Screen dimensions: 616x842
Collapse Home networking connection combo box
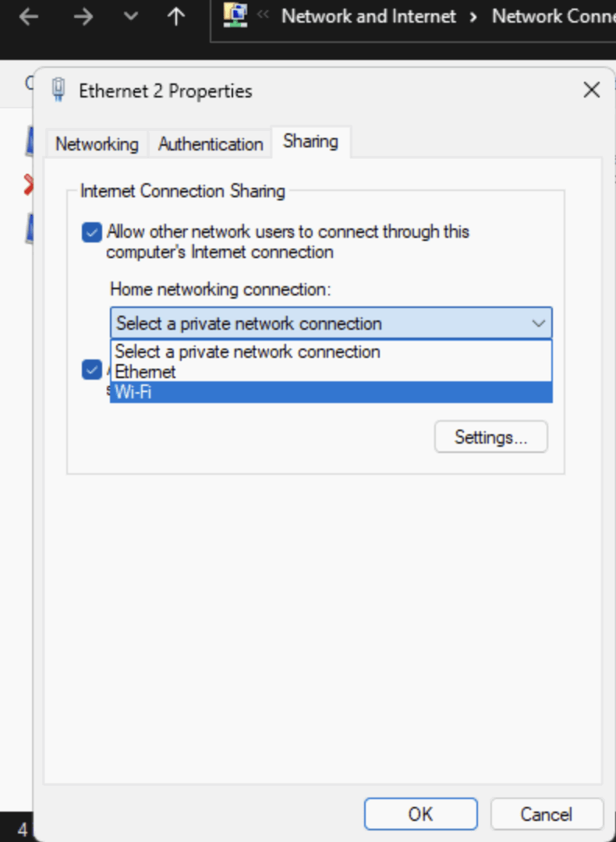coord(331,324)
